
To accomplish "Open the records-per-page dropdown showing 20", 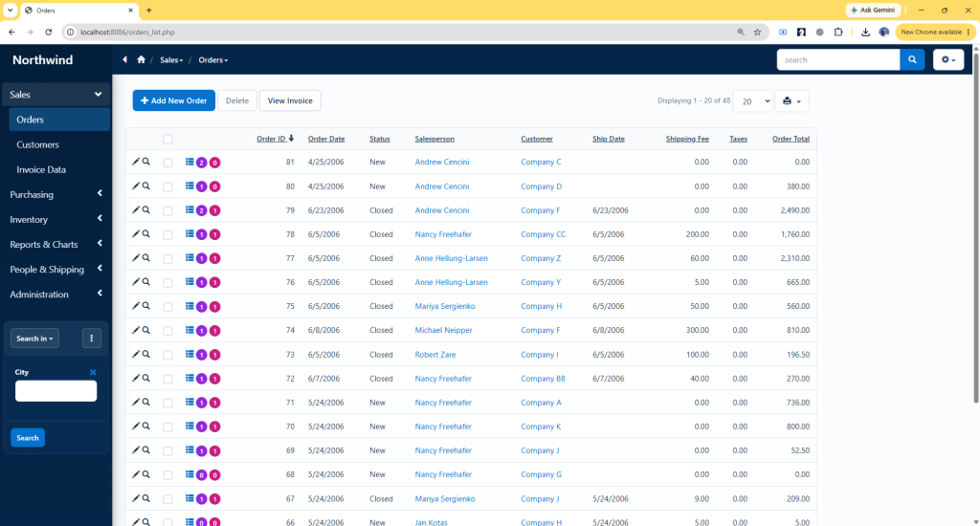I will tap(752, 101).
